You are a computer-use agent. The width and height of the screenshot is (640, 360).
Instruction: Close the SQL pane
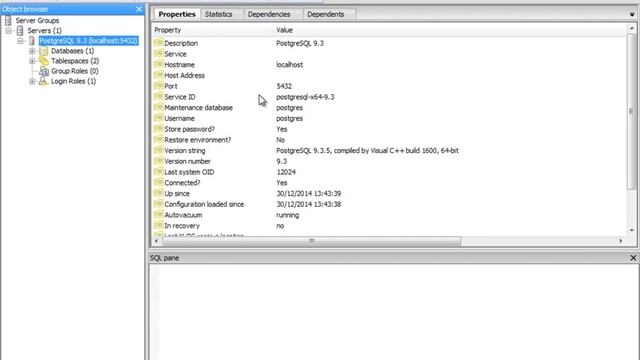[633, 258]
